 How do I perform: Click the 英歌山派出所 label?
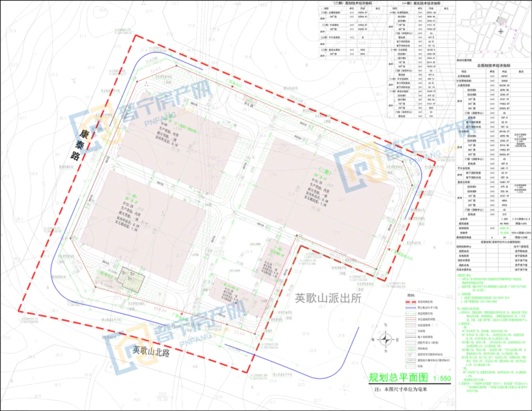(x=327, y=299)
